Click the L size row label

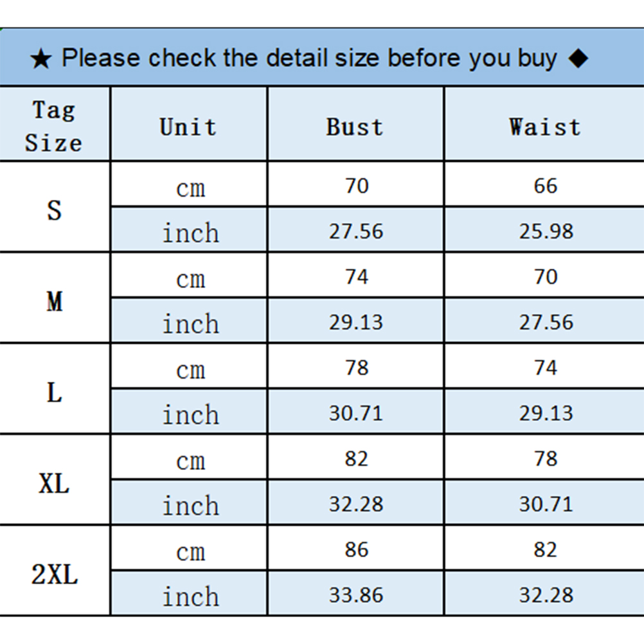pyautogui.click(x=55, y=392)
